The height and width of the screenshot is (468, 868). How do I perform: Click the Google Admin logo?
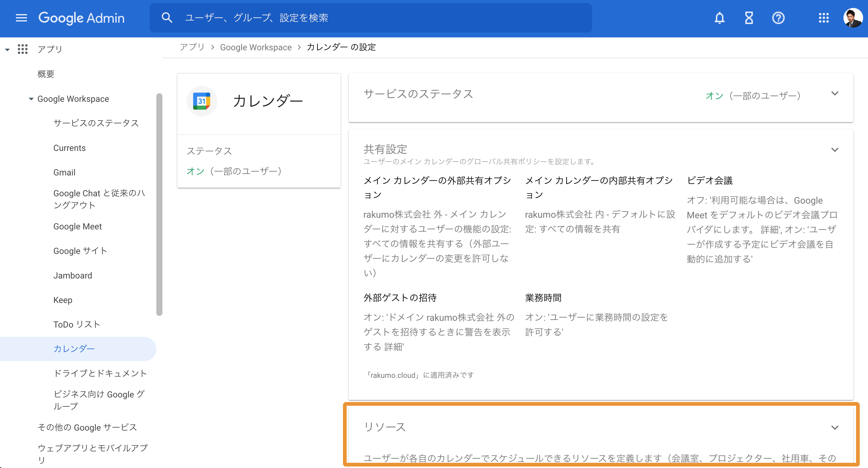(x=81, y=18)
